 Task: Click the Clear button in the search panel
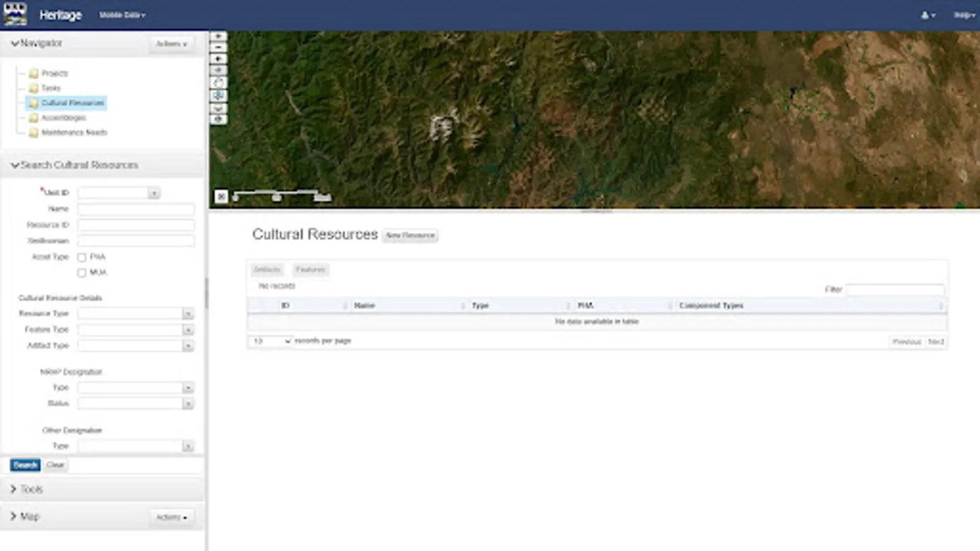point(55,465)
